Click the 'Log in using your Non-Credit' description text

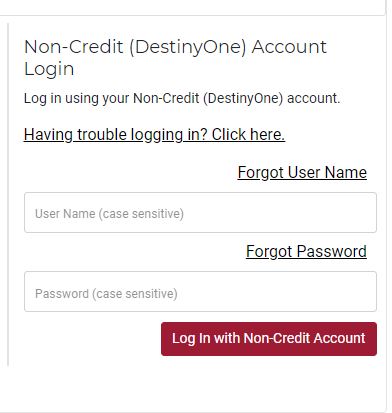click(182, 98)
